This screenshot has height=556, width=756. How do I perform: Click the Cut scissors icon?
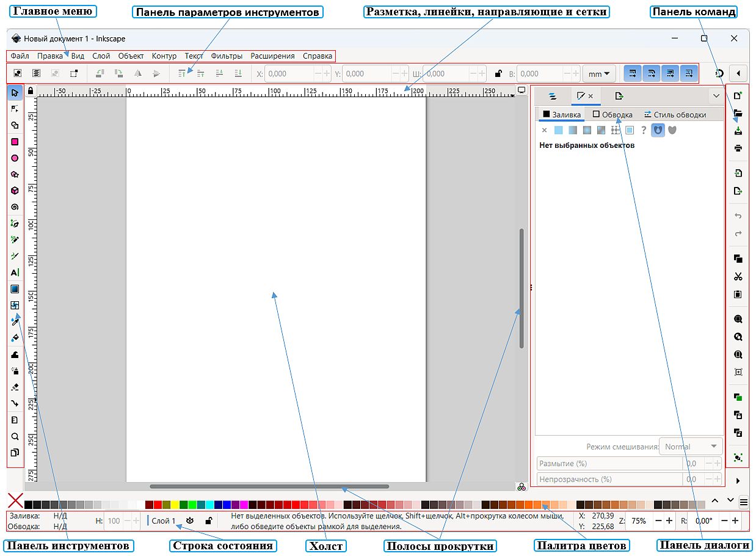pyautogui.click(x=738, y=277)
